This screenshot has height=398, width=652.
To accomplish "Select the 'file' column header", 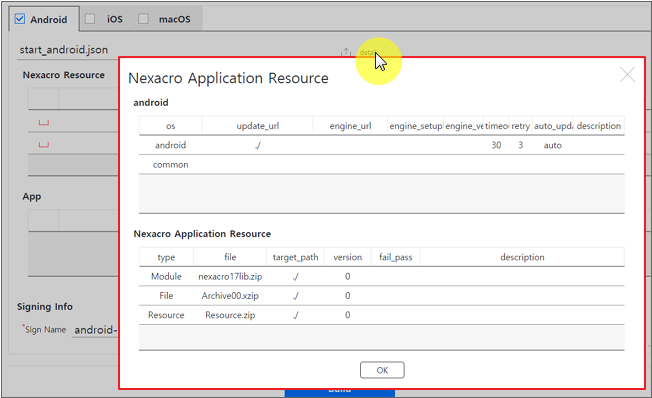I will point(230,257).
